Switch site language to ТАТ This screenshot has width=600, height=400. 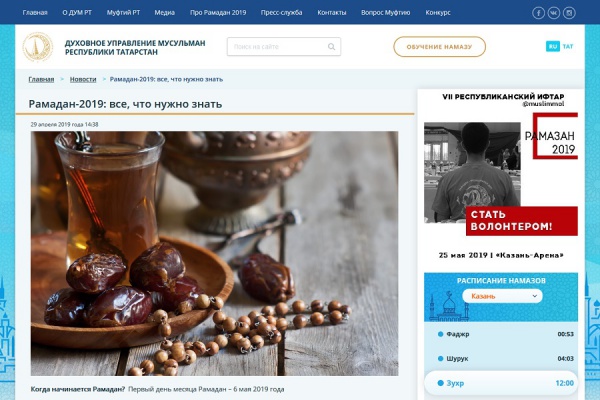click(568, 46)
